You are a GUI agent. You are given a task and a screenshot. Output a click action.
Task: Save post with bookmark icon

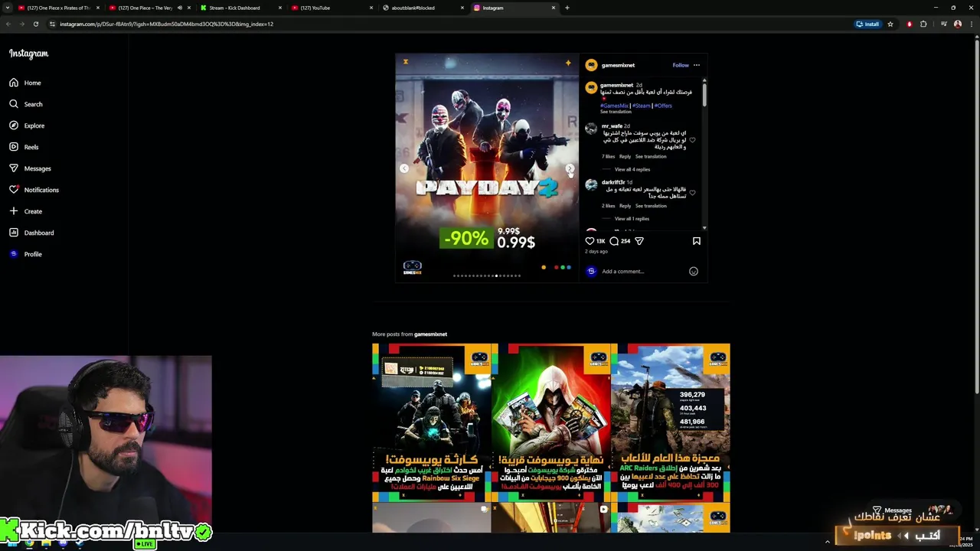[x=697, y=241]
